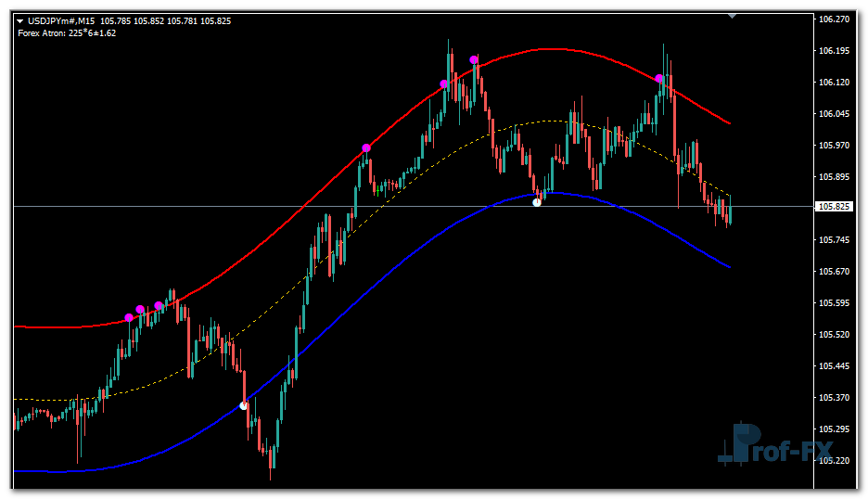
Task: Select the blue lower band line
Action: [371, 278]
